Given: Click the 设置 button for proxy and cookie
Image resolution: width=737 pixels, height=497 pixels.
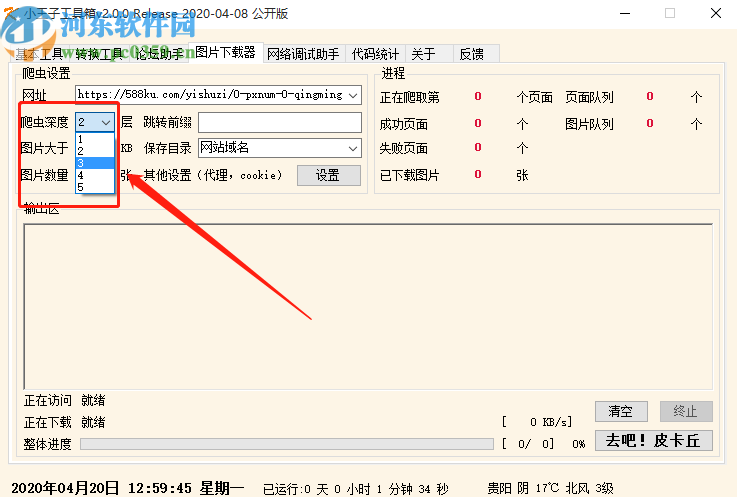Looking at the screenshot, I should (x=329, y=175).
